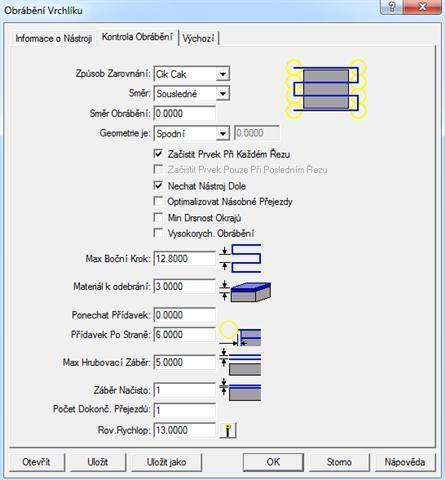Toggle the Nechat Nástroj Dole checkbox
The image size is (445, 480).
158,186
